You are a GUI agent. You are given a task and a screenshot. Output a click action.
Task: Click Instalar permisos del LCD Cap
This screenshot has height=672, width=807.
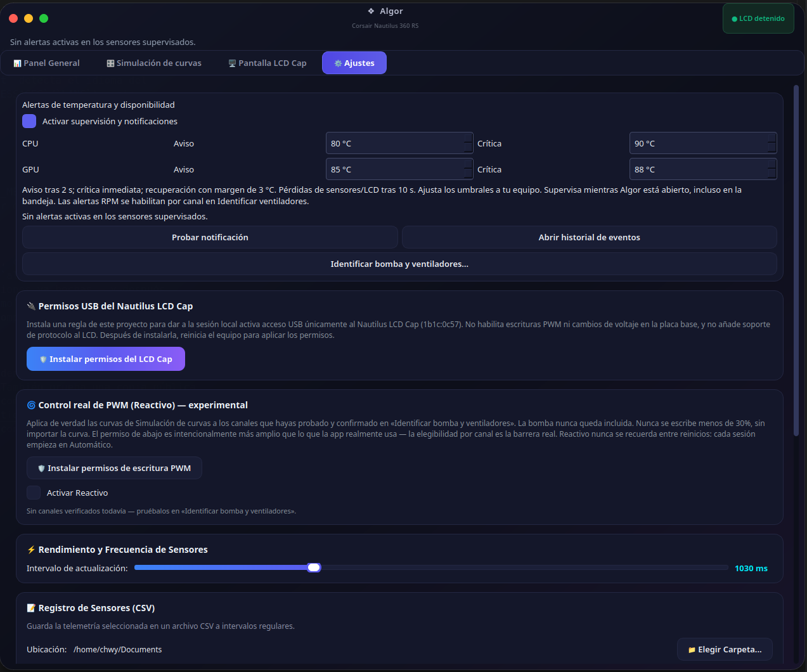point(106,359)
